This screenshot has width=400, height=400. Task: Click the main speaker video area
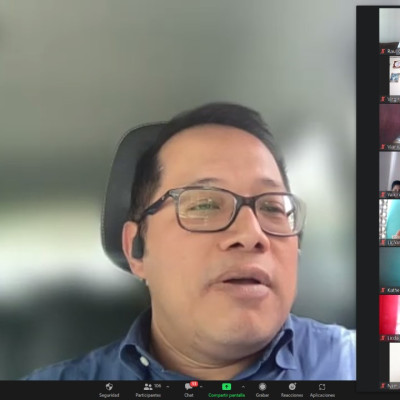click(x=178, y=190)
